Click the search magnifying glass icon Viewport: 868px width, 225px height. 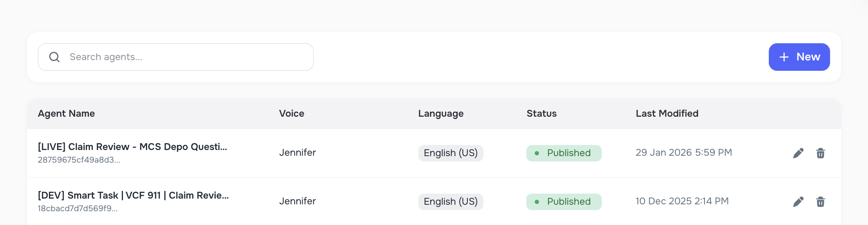point(55,57)
